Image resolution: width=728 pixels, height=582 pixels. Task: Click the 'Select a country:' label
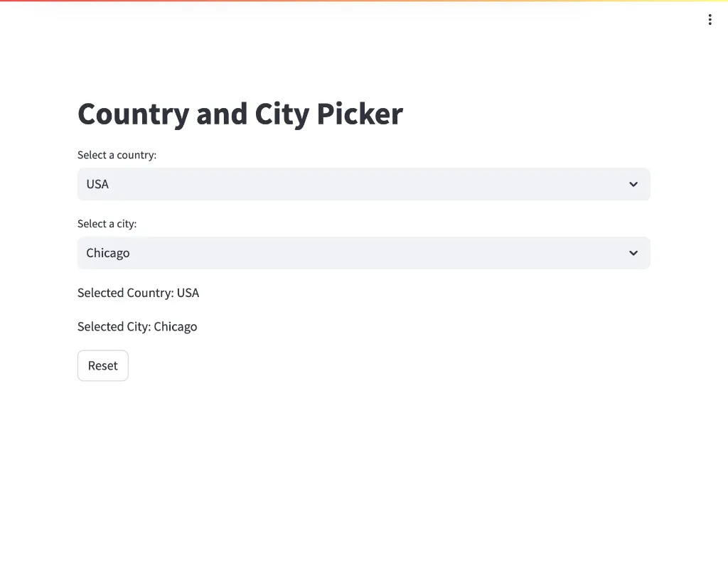[x=117, y=155]
